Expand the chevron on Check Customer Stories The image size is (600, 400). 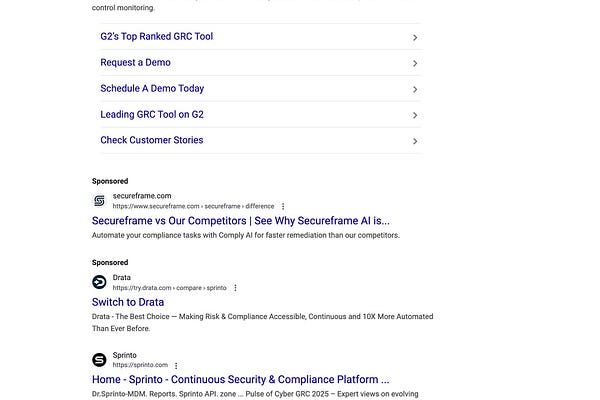[x=415, y=141]
